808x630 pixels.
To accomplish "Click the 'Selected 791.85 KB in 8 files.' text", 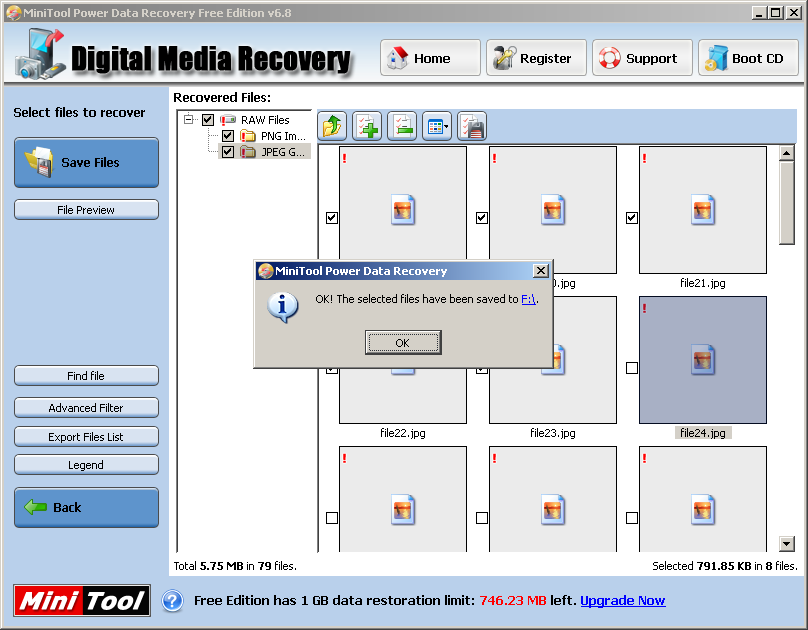I will click(x=725, y=566).
